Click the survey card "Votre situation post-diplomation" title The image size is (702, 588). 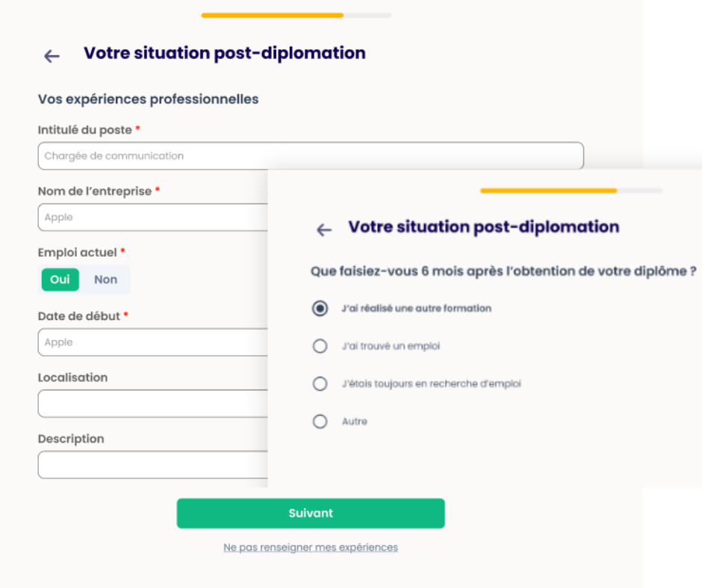[484, 227]
